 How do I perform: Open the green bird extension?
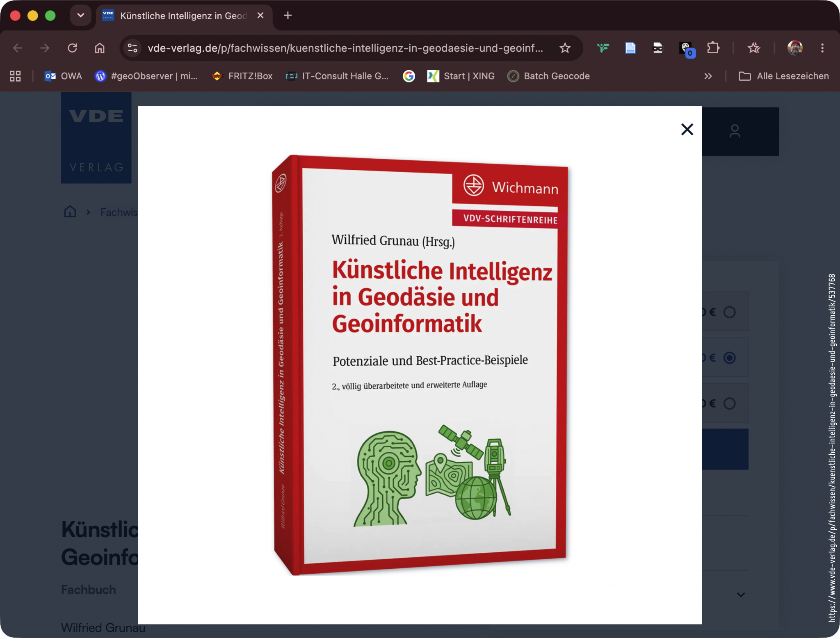coord(603,48)
